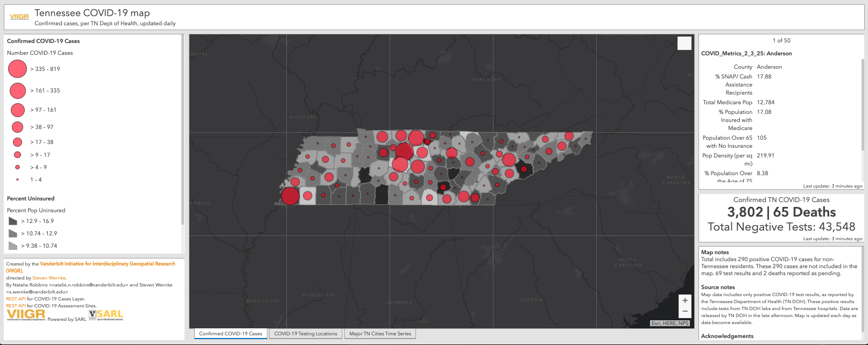Select the largest red circle in southwest Tennessee

click(290, 196)
